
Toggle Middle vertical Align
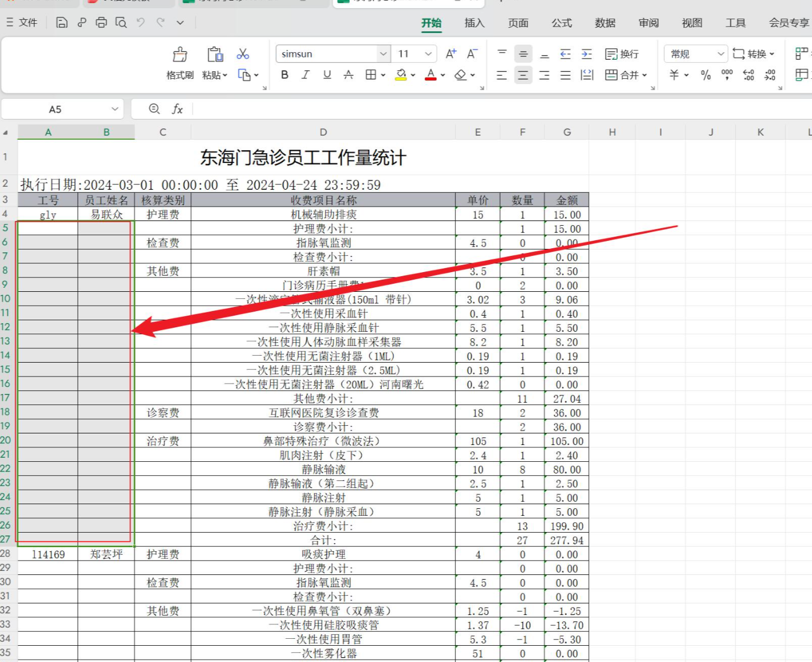523,54
